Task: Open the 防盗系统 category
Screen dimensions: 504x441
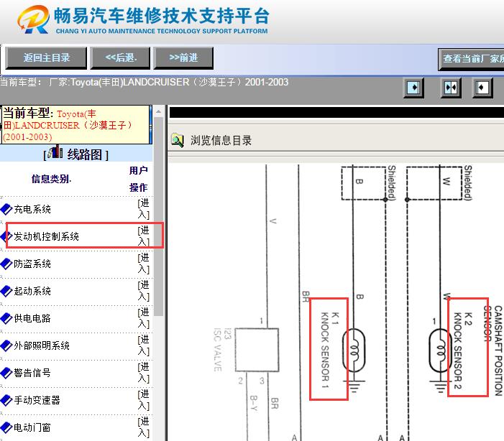Action: (x=32, y=264)
